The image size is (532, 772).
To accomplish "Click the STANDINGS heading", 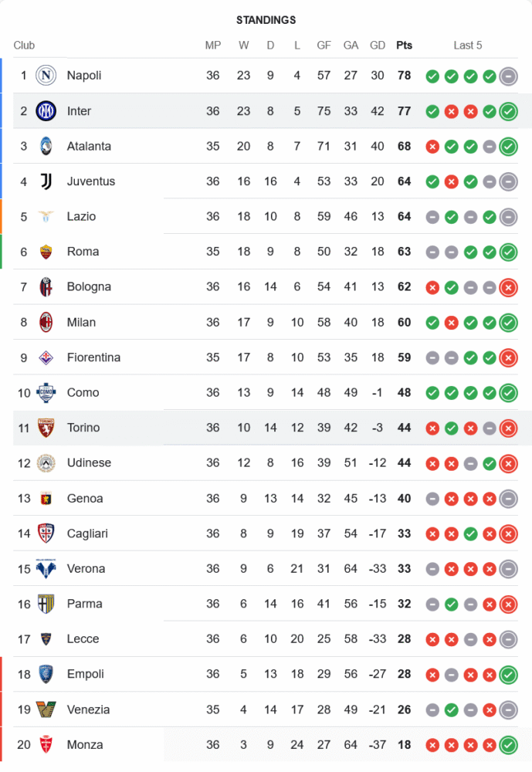I will coord(266,20).
